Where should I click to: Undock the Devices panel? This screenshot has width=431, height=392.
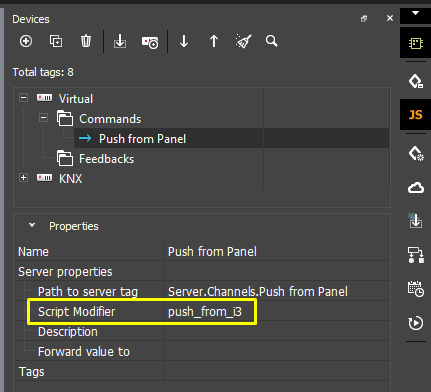click(364, 19)
